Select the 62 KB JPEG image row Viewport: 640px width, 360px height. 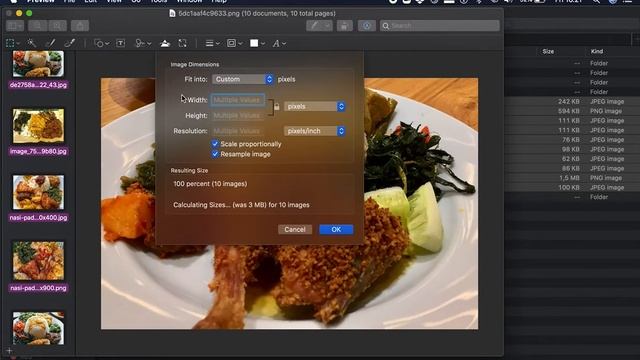(x=572, y=159)
